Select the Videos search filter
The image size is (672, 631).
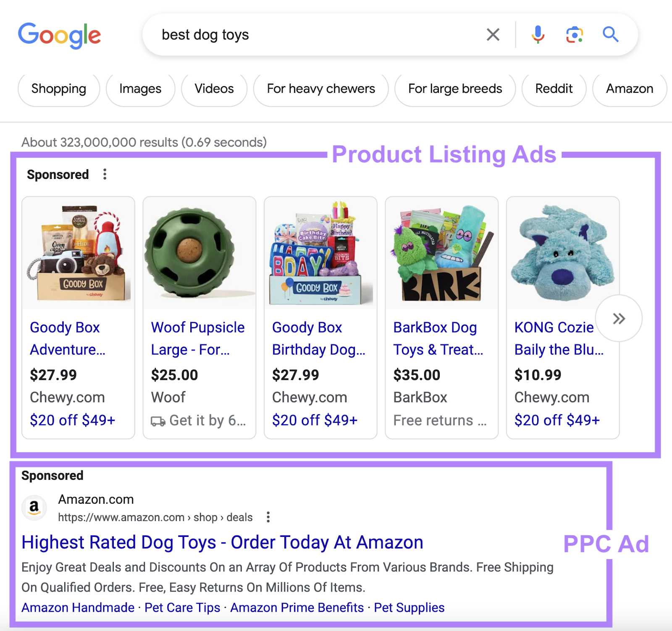pyautogui.click(x=214, y=89)
